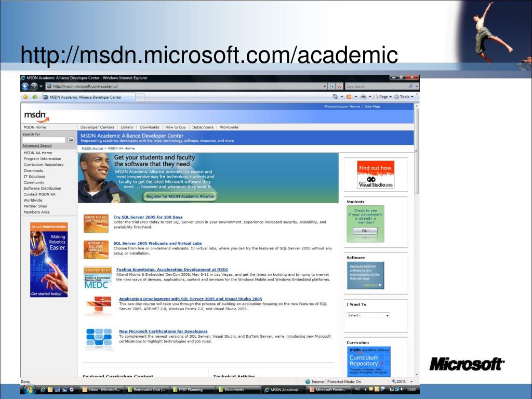Go back with the IE Back arrow
Image resolution: width=532 pixels, height=399 pixels.
[25, 86]
